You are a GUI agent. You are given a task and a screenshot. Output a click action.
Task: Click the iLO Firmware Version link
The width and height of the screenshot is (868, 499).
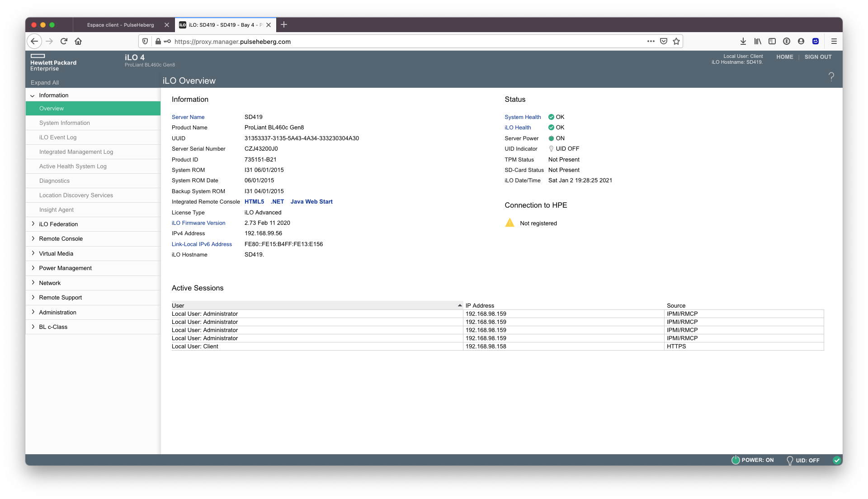[x=198, y=223]
